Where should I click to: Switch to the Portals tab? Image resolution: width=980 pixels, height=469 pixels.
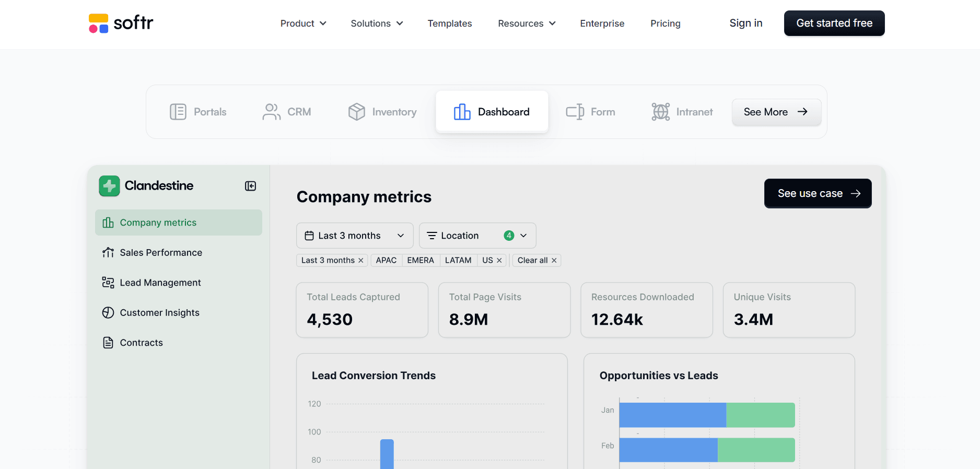click(x=199, y=112)
